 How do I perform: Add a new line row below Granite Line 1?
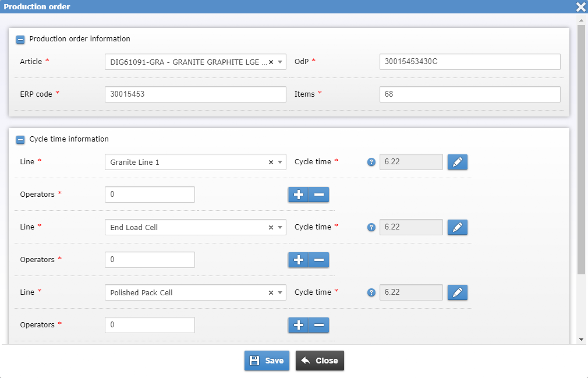pyautogui.click(x=299, y=195)
